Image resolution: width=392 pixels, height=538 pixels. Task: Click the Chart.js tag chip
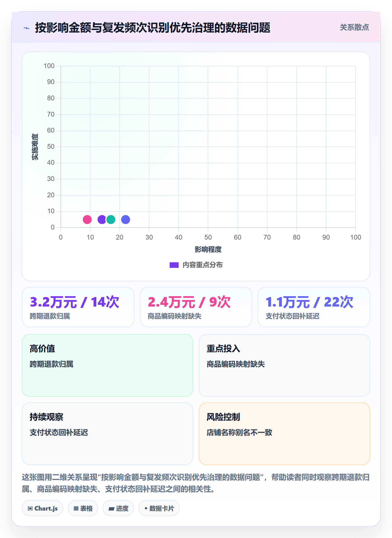pos(43,508)
